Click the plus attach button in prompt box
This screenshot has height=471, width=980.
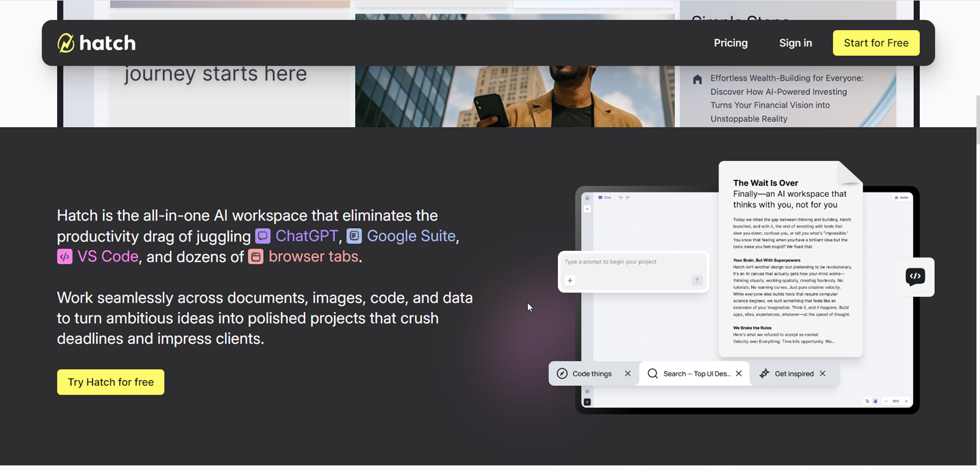coord(570,280)
